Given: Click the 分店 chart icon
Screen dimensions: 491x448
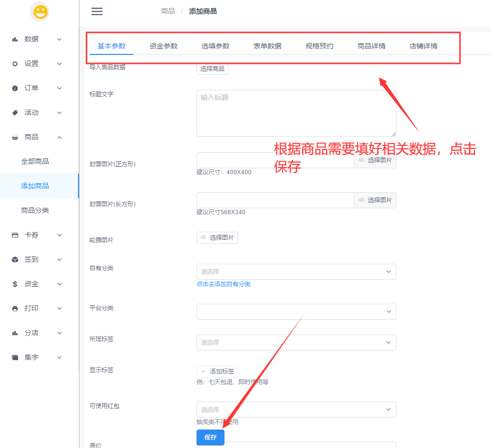Looking at the screenshot, I should click(x=14, y=333).
